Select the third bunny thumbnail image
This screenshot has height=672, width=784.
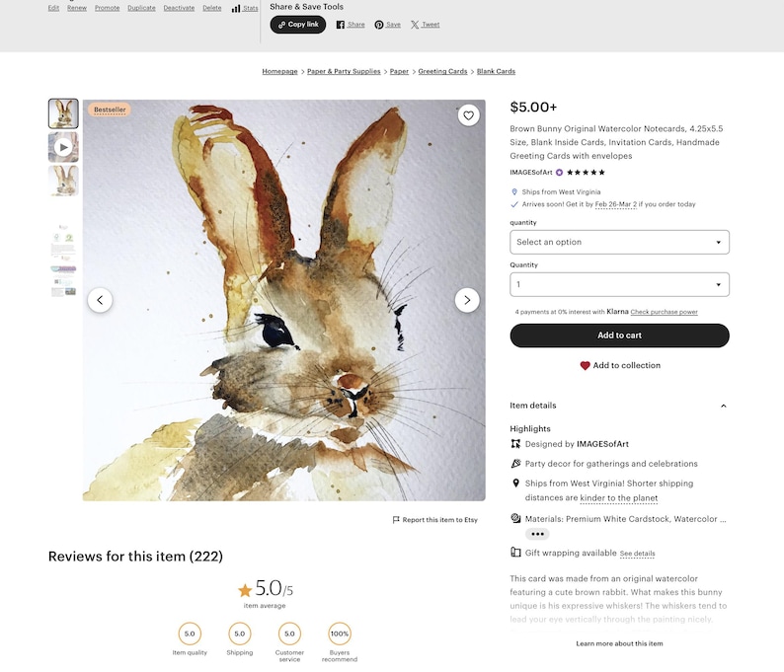(x=63, y=181)
